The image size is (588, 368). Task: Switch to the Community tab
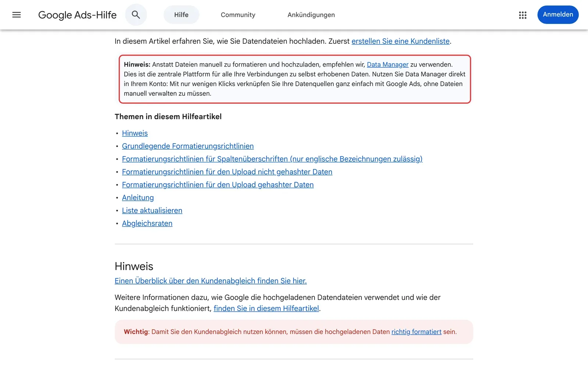tap(238, 15)
